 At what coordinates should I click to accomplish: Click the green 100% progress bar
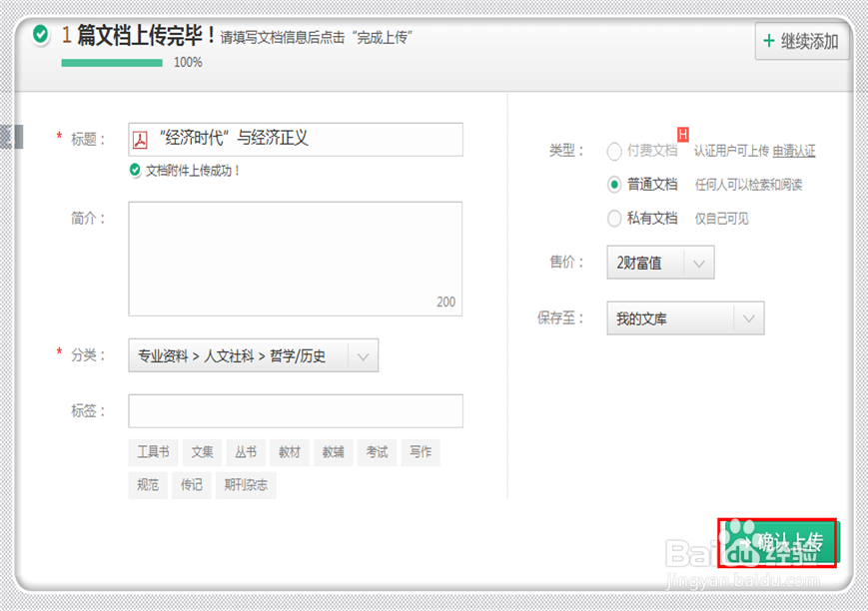[x=110, y=61]
